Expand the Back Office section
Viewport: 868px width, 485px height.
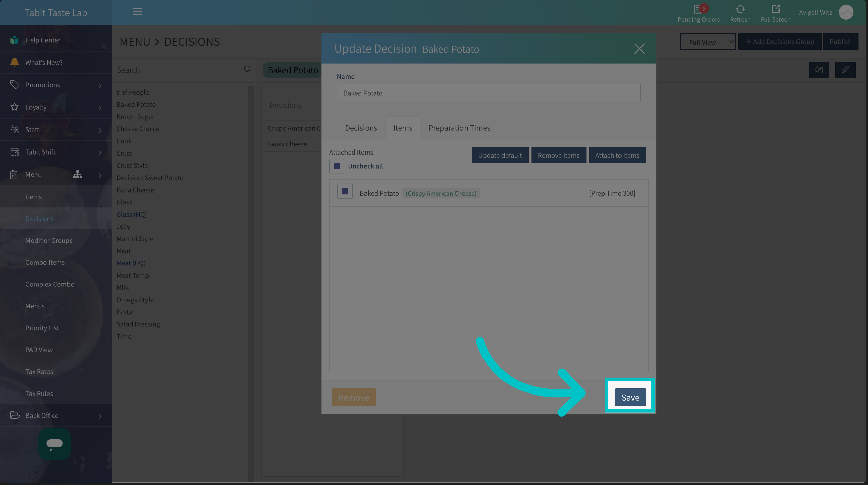(56, 415)
